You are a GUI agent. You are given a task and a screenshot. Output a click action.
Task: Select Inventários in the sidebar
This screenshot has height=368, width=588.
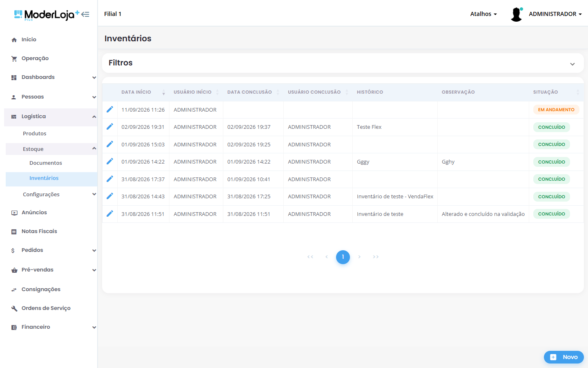tap(44, 178)
